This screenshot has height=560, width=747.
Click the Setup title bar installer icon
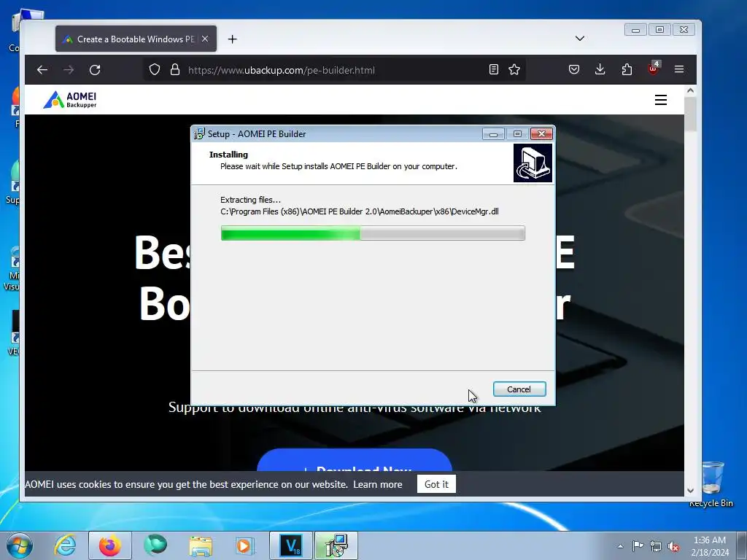(x=199, y=134)
